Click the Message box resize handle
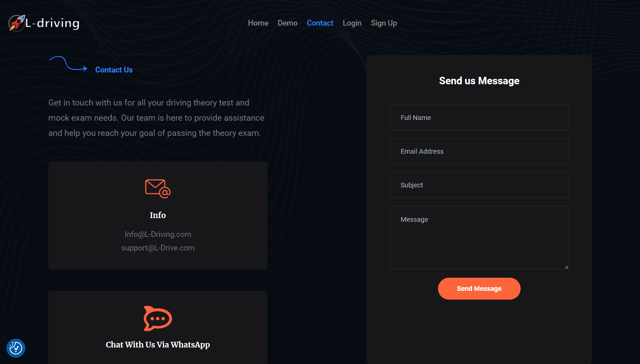 point(566,267)
